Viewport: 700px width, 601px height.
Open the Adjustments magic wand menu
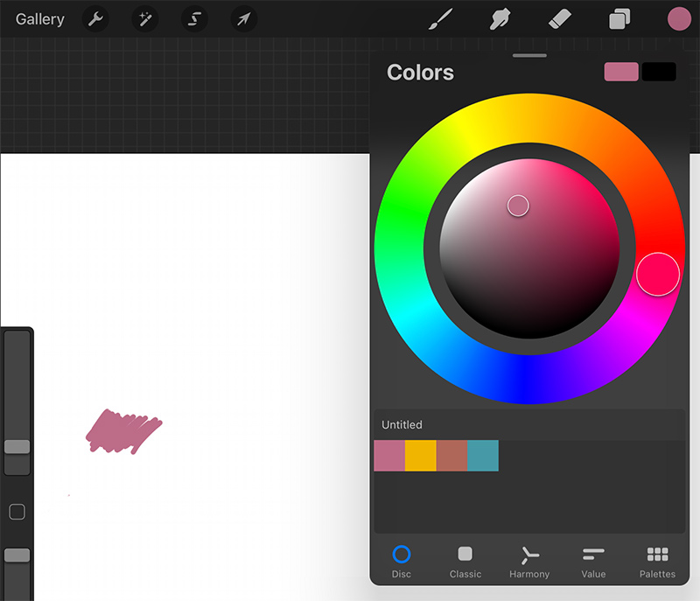click(x=145, y=19)
